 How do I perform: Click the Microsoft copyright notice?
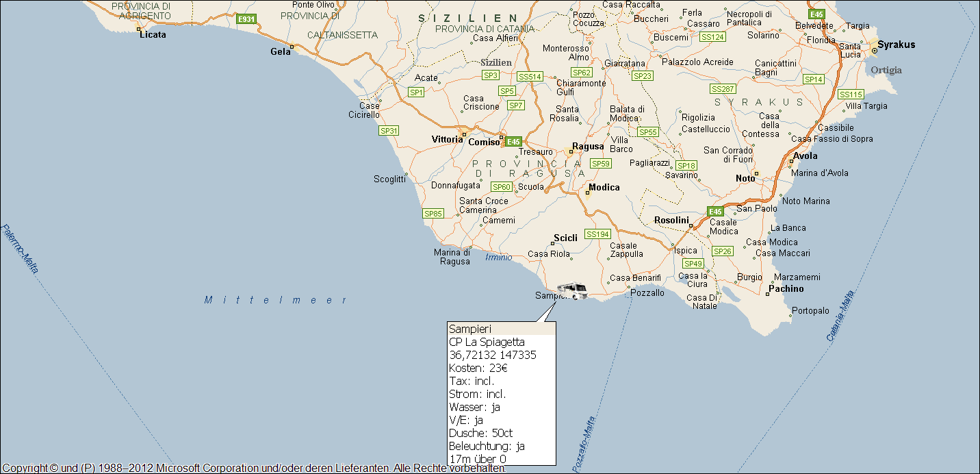253,468
